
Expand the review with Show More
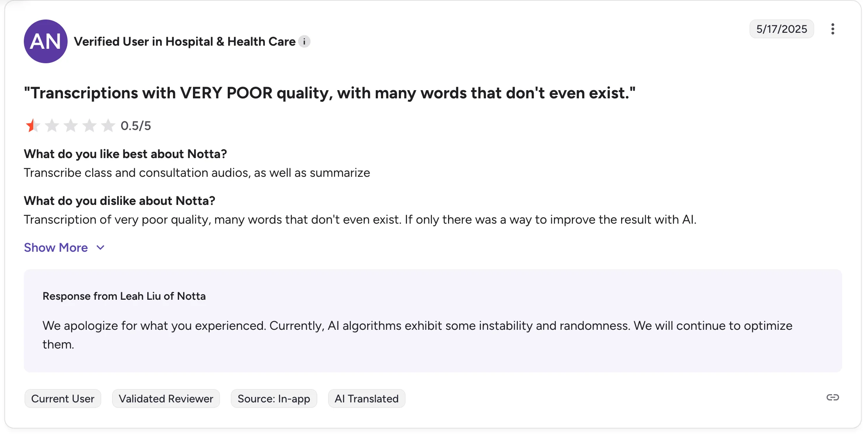pyautogui.click(x=56, y=247)
